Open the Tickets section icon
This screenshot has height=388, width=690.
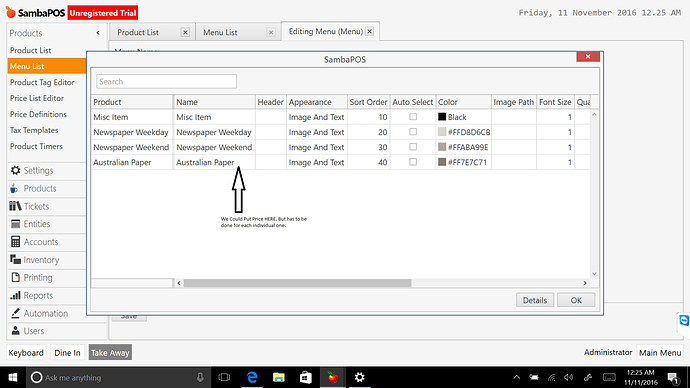(15, 206)
